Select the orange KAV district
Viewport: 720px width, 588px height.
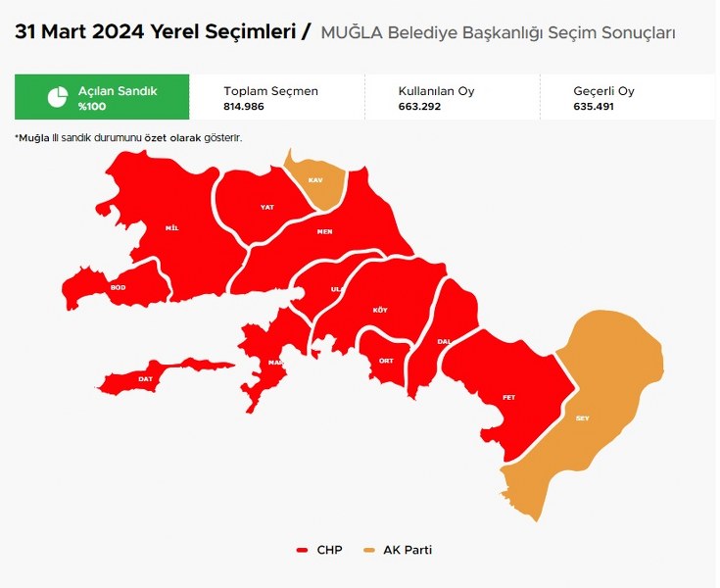tap(315, 181)
